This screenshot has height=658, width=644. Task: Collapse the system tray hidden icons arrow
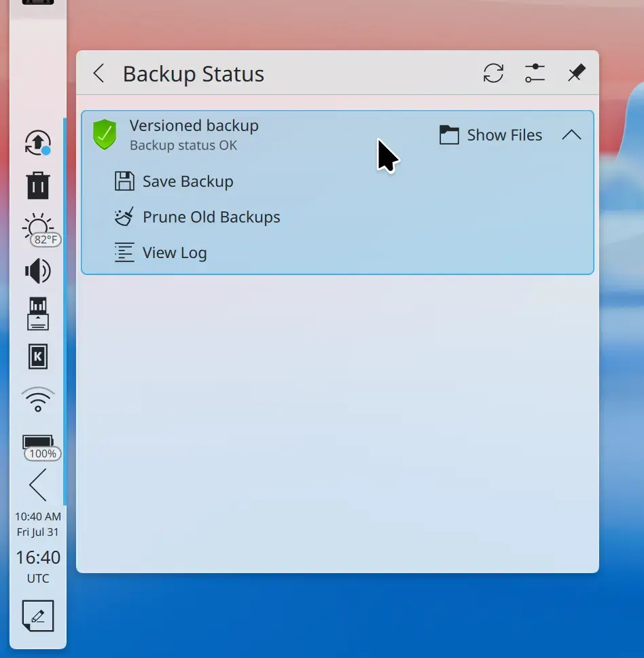(38, 485)
